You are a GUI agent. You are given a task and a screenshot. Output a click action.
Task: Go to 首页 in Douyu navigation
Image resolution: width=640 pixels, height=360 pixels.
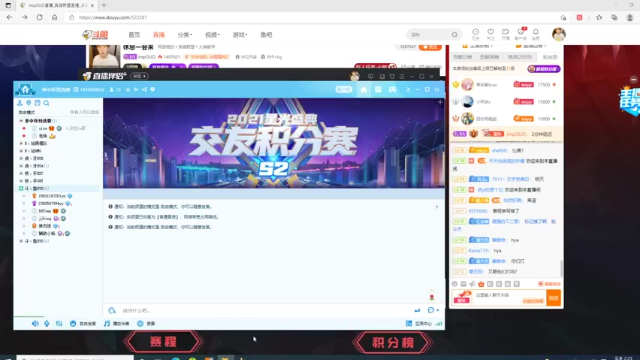pyautogui.click(x=134, y=35)
